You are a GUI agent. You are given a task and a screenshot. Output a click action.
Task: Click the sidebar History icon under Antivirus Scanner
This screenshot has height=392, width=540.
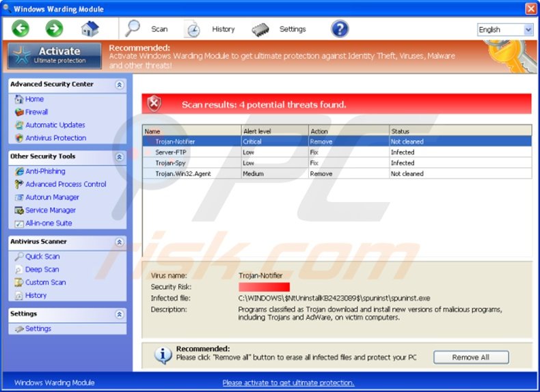19,296
